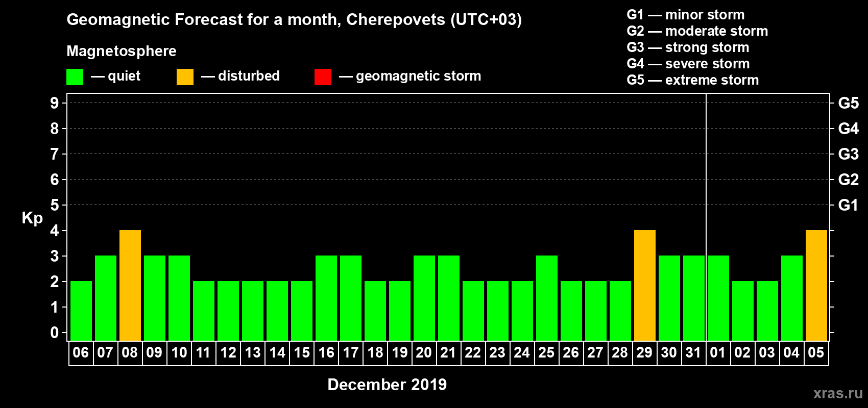This screenshot has height=408, width=868.
Task: Click date label 20 on the axis
Action: click(424, 353)
